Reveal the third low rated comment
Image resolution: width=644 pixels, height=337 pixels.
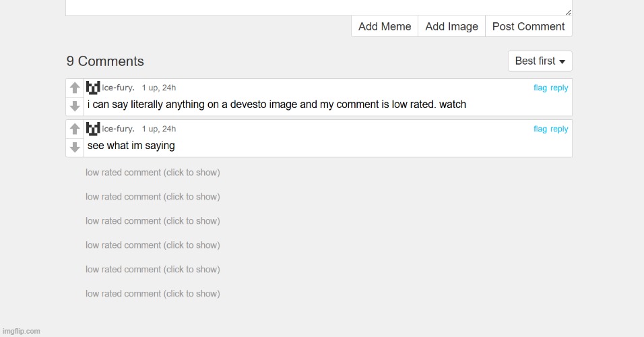[152, 221]
